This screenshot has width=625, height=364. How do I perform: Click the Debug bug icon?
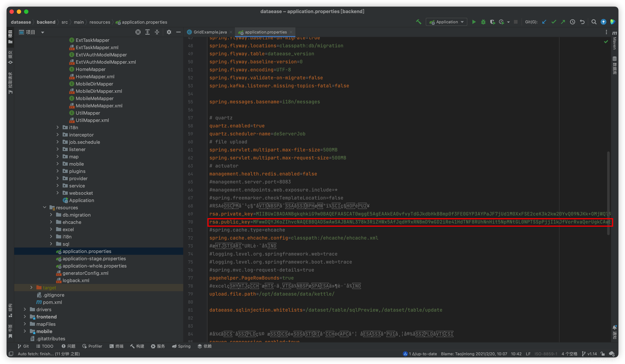coord(483,22)
